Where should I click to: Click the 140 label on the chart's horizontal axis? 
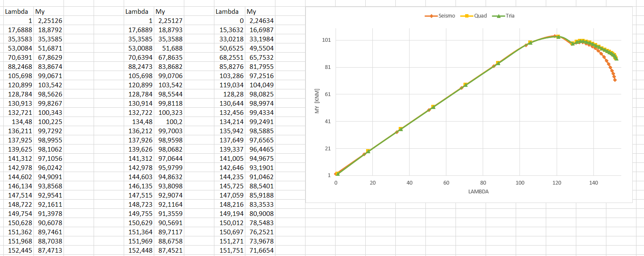593,183
